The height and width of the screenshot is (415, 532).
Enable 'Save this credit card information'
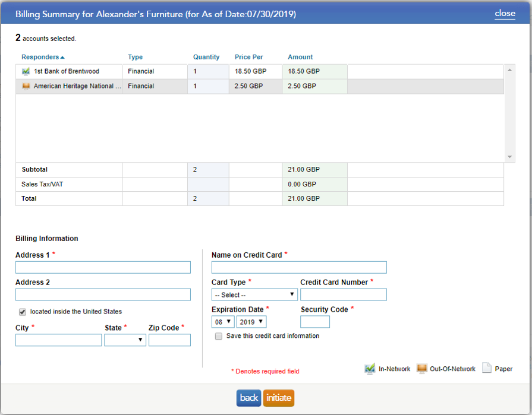click(218, 335)
